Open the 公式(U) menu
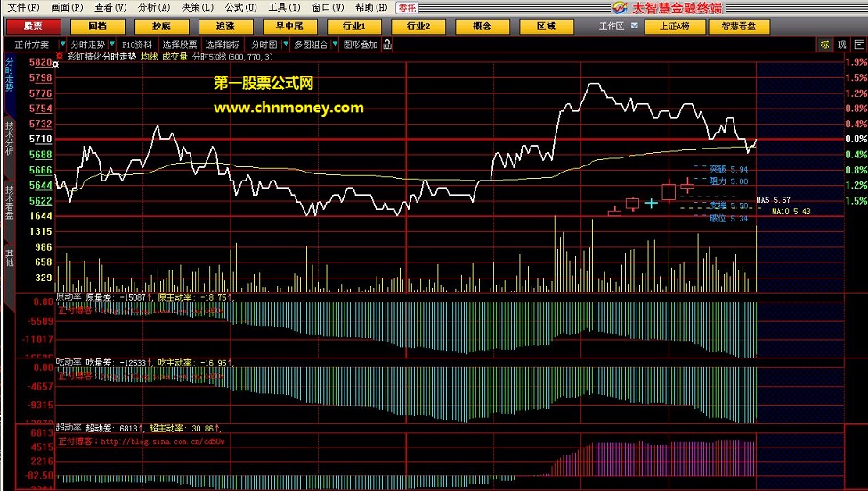The image size is (868, 491). point(240,8)
